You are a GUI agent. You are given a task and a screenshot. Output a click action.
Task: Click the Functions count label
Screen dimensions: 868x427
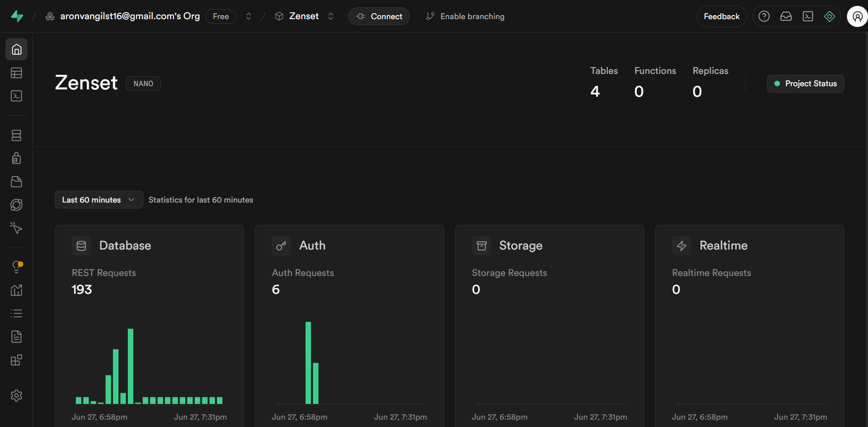click(x=655, y=71)
